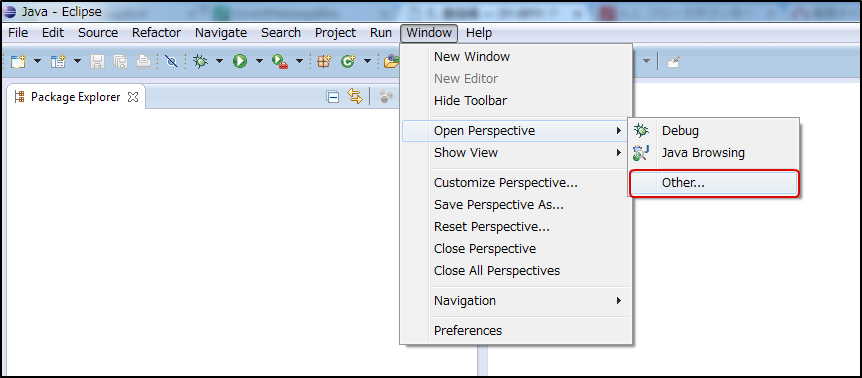The image size is (862, 378).
Task: Close the open Window menu
Action: pyautogui.click(x=429, y=33)
